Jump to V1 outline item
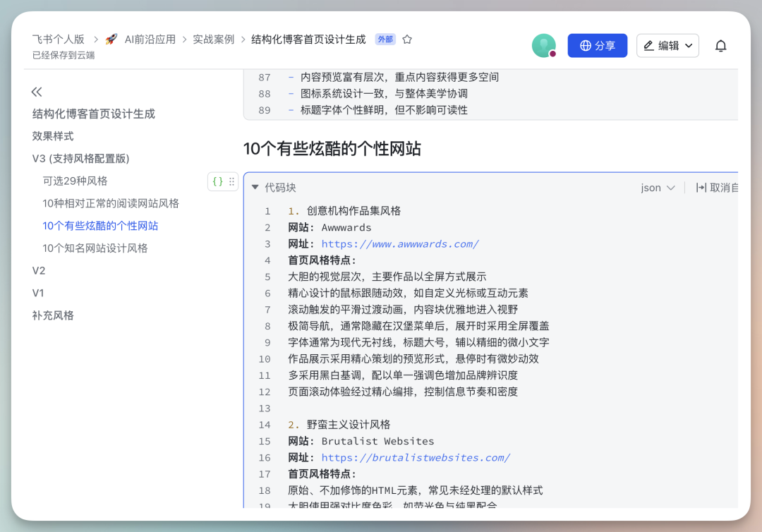The width and height of the screenshot is (762, 532). (x=38, y=293)
